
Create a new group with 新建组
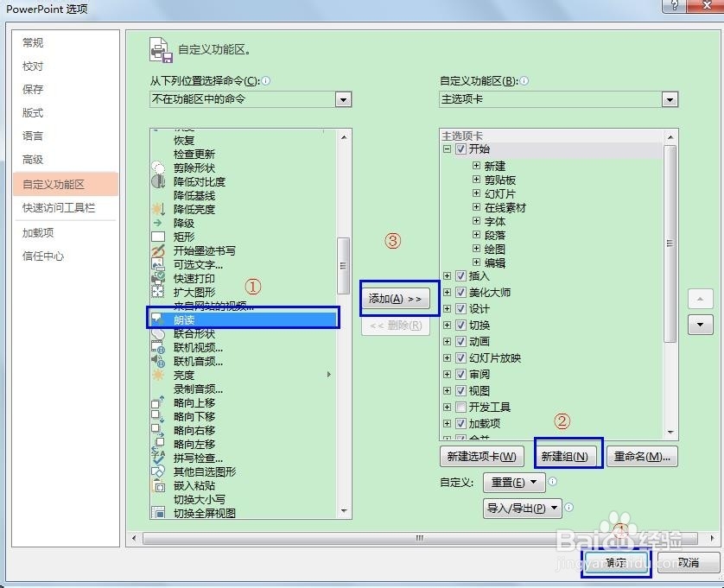point(567,455)
